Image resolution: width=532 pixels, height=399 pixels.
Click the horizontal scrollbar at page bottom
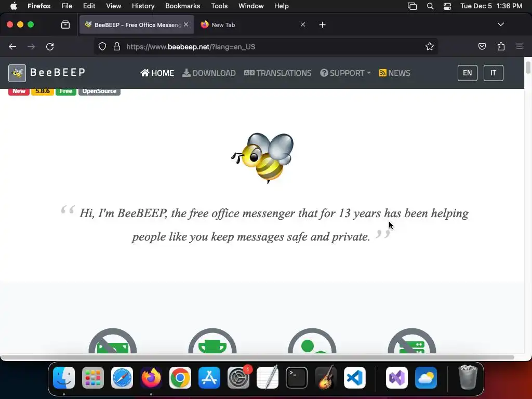pos(258,357)
